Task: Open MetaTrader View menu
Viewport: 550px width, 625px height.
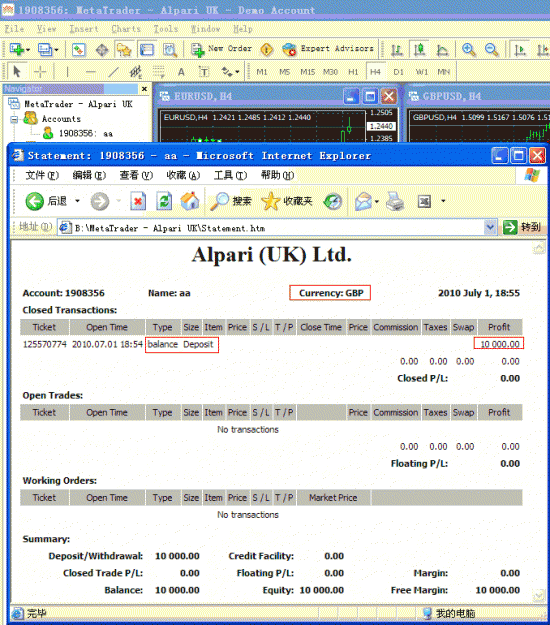Action: pos(47,29)
